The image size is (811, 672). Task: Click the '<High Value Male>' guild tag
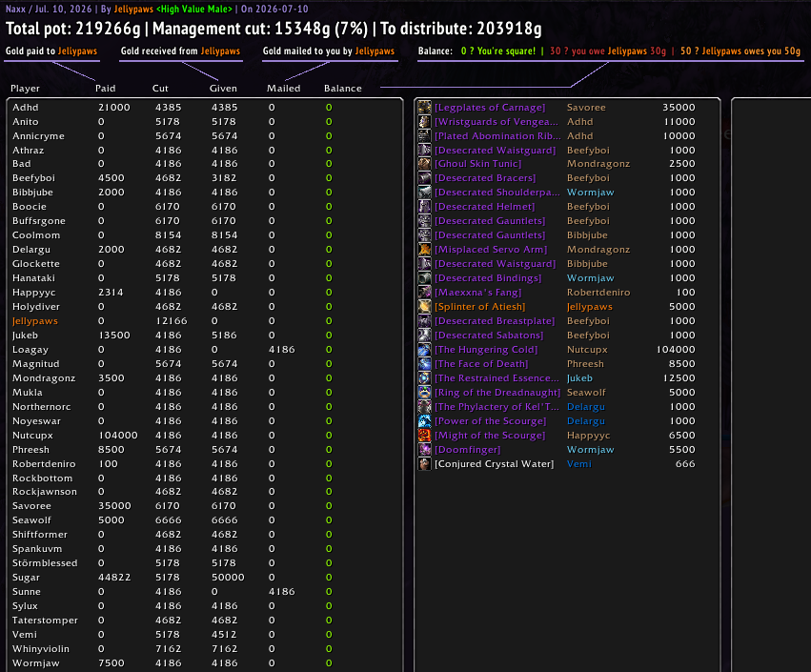click(194, 9)
